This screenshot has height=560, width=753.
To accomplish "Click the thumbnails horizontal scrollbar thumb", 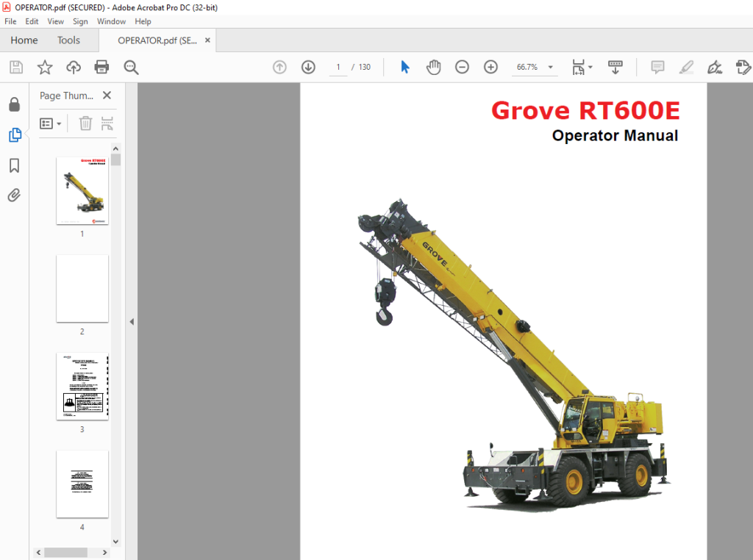I will click(x=65, y=553).
